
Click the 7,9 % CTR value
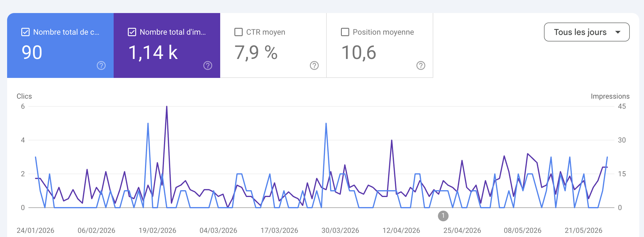click(256, 53)
